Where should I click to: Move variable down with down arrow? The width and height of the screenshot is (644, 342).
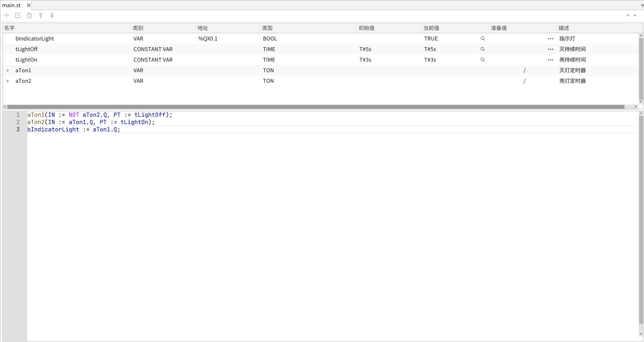coord(52,15)
